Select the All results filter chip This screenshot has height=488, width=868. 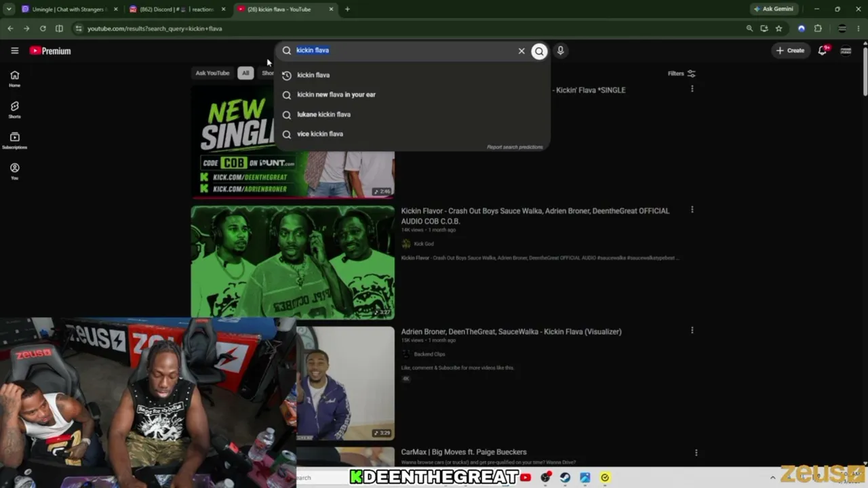[x=245, y=73]
